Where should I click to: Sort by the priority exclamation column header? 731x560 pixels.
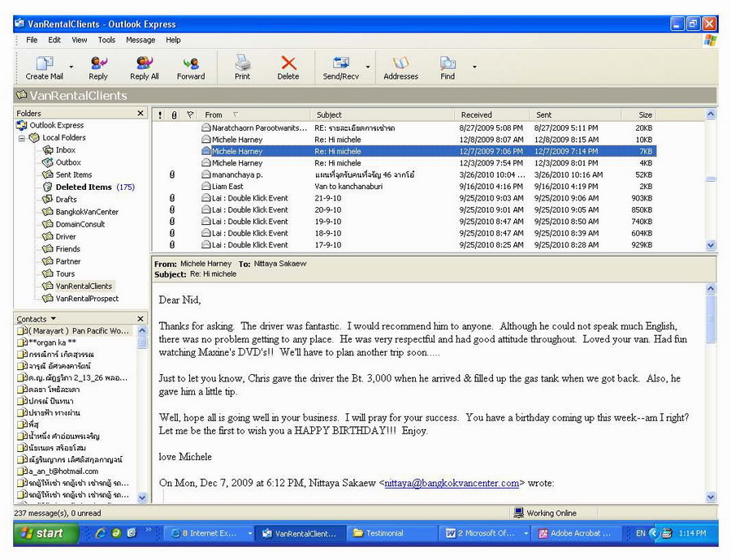(x=160, y=114)
